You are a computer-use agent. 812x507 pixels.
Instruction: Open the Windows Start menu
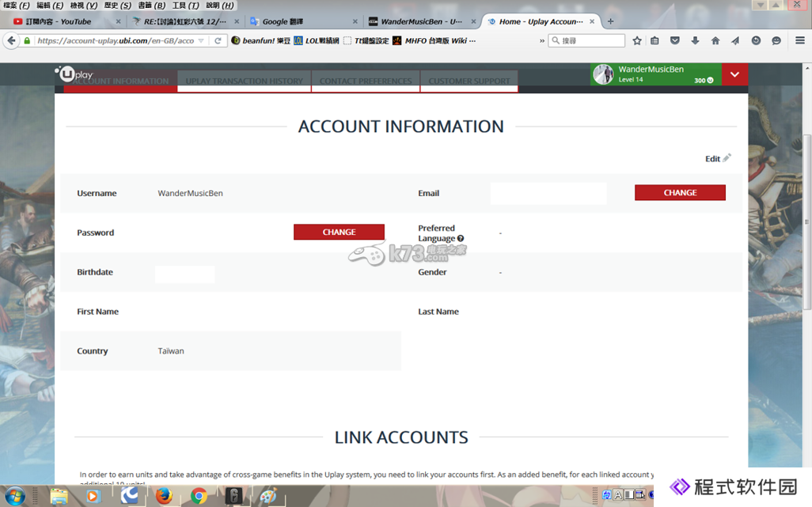15,497
